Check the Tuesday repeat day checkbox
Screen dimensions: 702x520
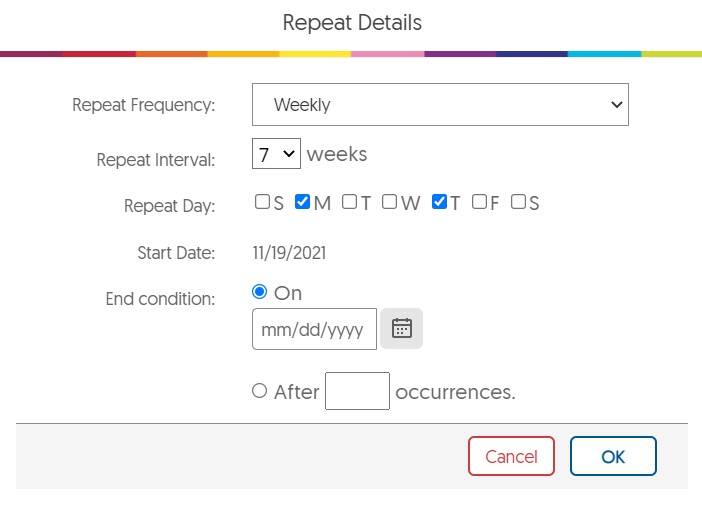[349, 202]
